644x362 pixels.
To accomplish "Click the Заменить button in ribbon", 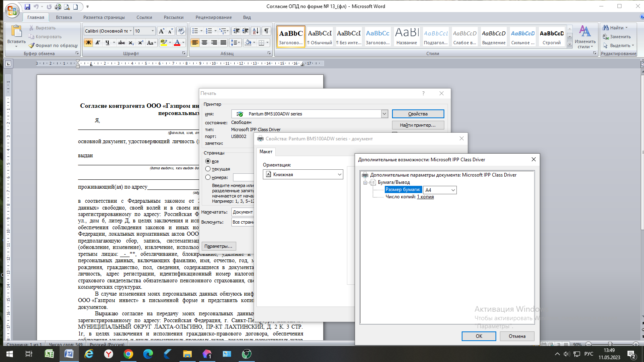I will click(617, 37).
